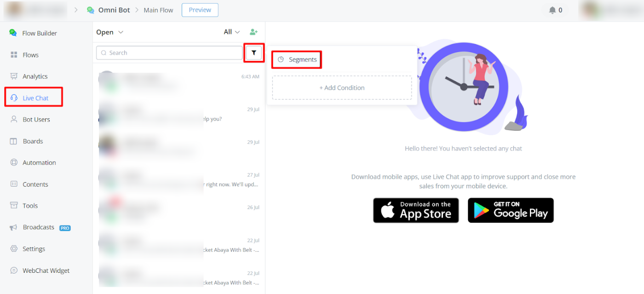Open the Settings gear in sidebar

14,249
